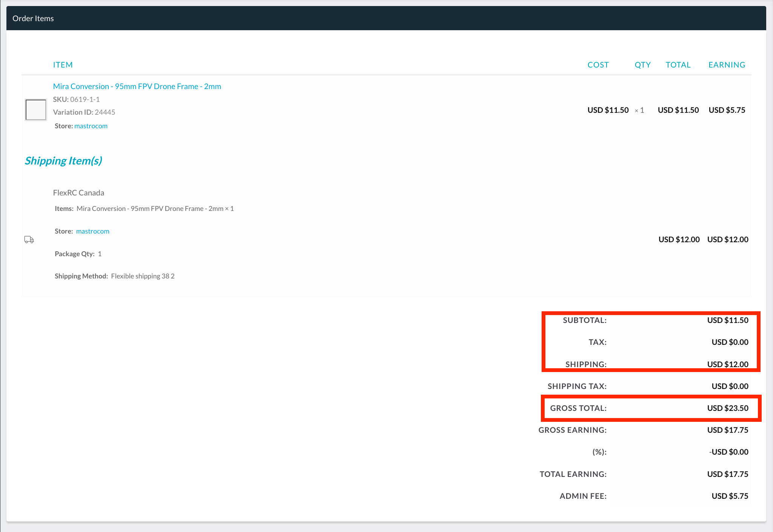The height and width of the screenshot is (532, 773).
Task: Click the FlexRC Canada shipping package name
Action: 79,193
